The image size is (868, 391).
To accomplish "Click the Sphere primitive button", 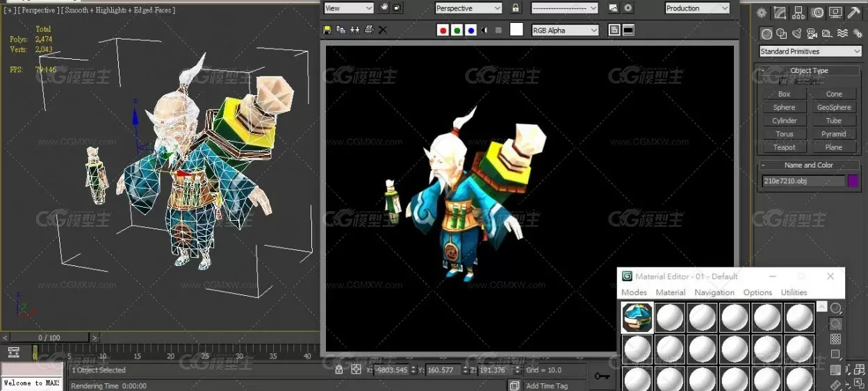I will (x=784, y=107).
